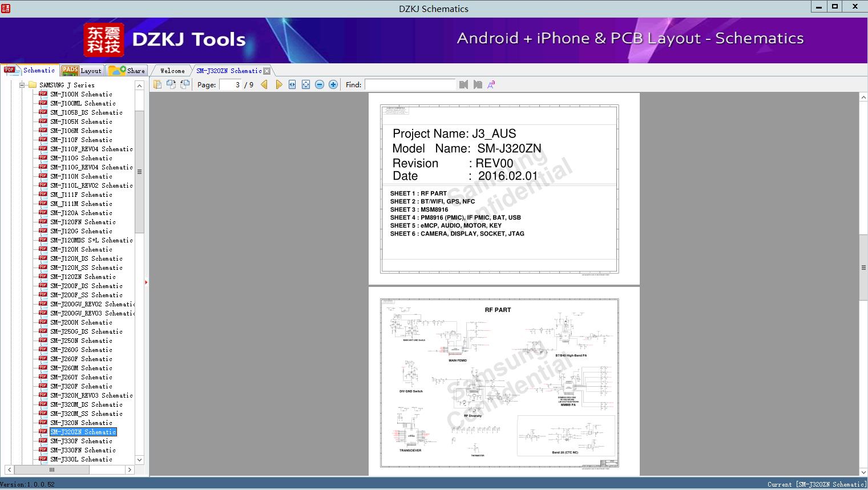The width and height of the screenshot is (868, 490).
Task: Select highlighted SM-J320ZN Schematic entry
Action: click(83, 432)
